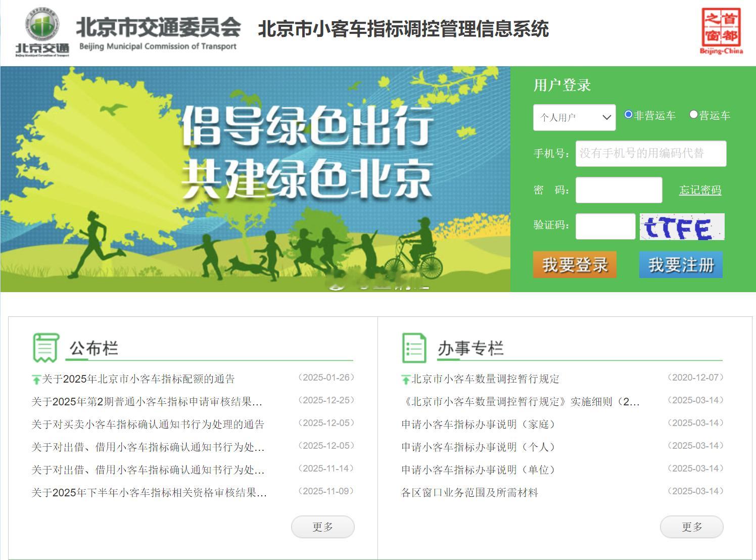Image resolution: width=756 pixels, height=560 pixels.
Task: Click the date （2020-12-07） in 办事专栏
Action: pyautogui.click(x=695, y=378)
